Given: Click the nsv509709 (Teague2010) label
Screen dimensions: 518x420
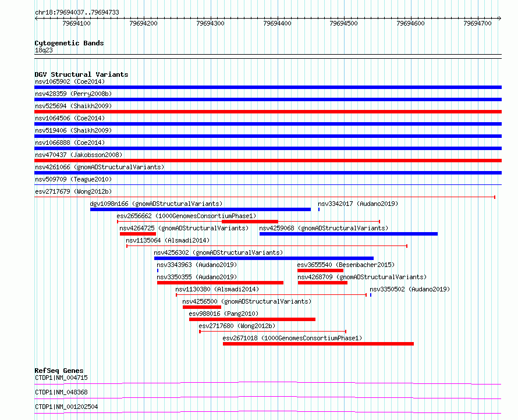Looking at the screenshot, I should click(x=73, y=179).
